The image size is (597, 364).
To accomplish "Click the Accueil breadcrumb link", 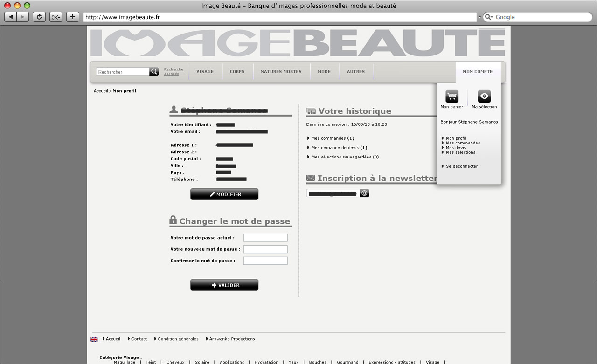I will pyautogui.click(x=101, y=91).
